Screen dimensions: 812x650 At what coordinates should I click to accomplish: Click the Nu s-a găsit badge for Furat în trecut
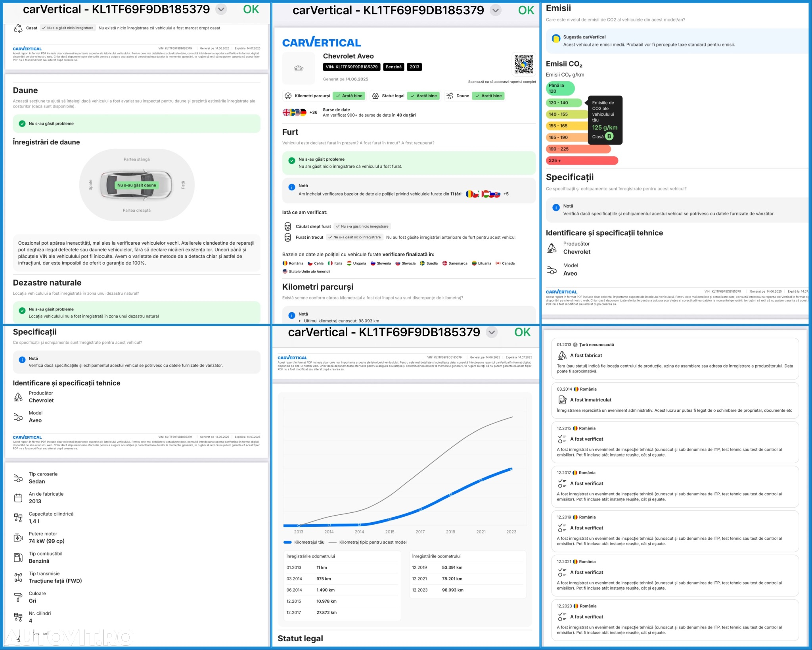coord(354,238)
